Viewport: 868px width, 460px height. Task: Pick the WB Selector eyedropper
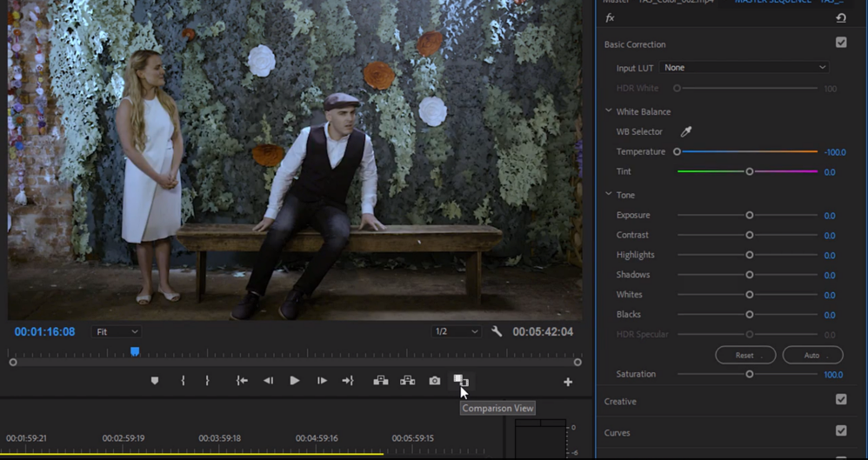point(686,132)
